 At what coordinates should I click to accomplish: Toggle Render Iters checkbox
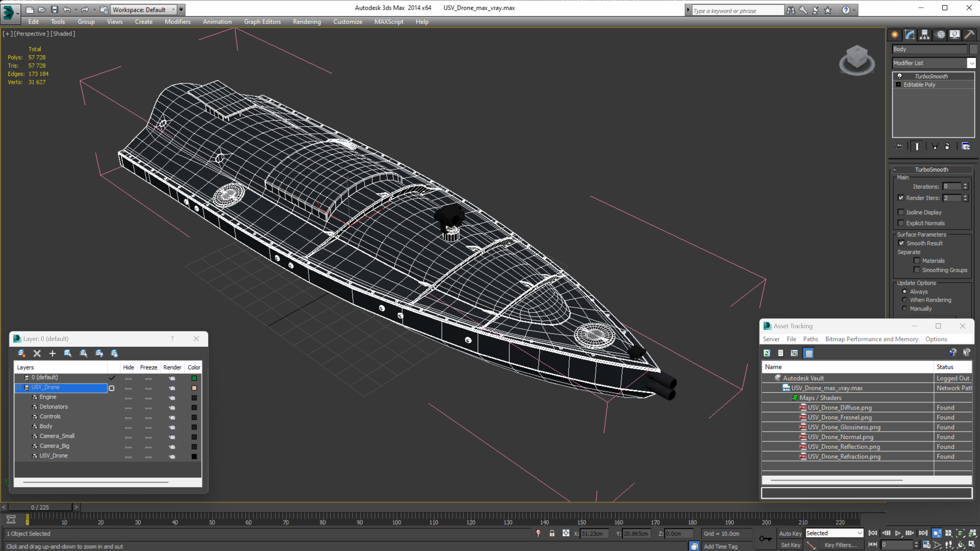pos(901,198)
